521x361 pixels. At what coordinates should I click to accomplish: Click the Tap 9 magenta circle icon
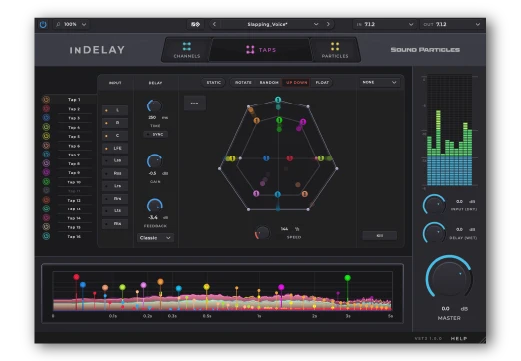(46, 172)
